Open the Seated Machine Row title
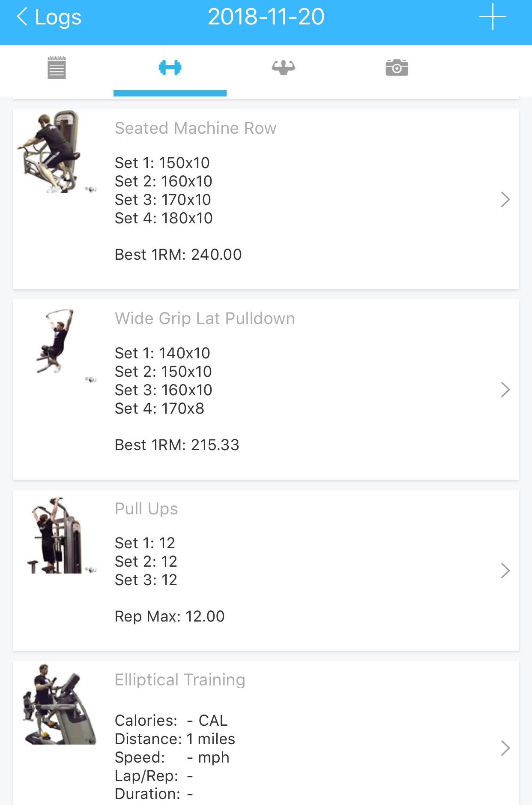Screen dimensions: 532x805 click(195, 128)
